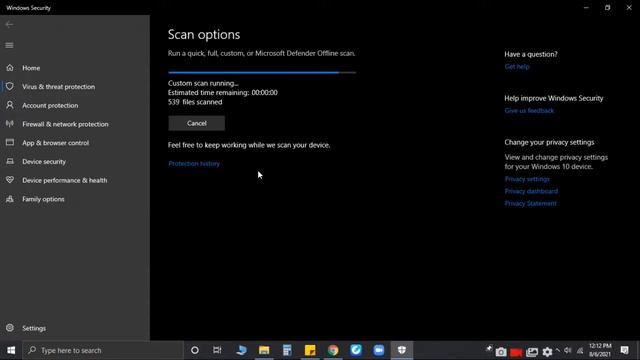Open the Zoom app from the taskbar
640x360 pixels.
point(379,350)
